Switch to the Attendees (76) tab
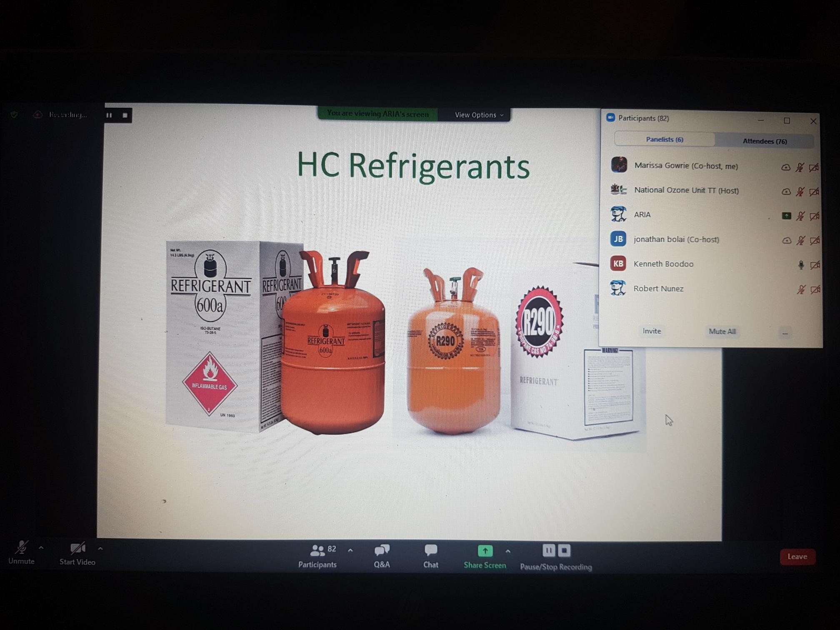Image resolution: width=840 pixels, height=630 pixels. [765, 141]
